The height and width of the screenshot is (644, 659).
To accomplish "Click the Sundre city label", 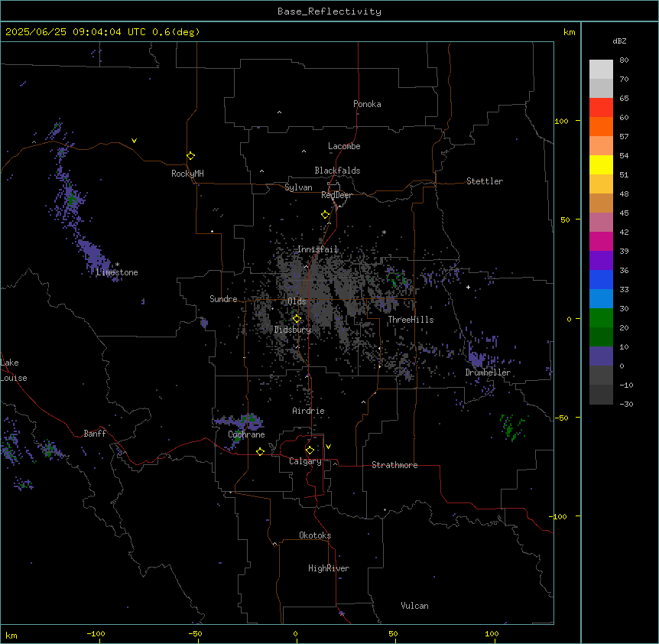I will [x=223, y=299].
